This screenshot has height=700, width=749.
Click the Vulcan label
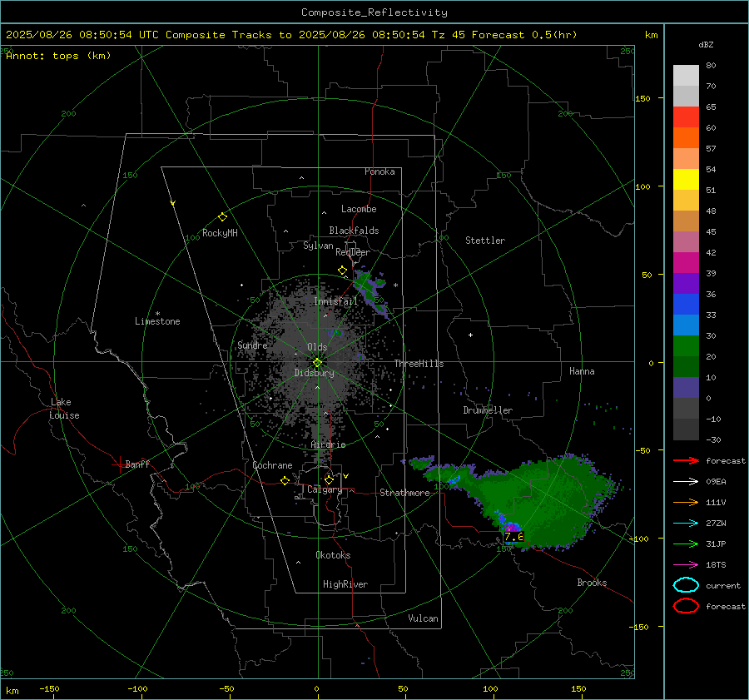(x=423, y=618)
